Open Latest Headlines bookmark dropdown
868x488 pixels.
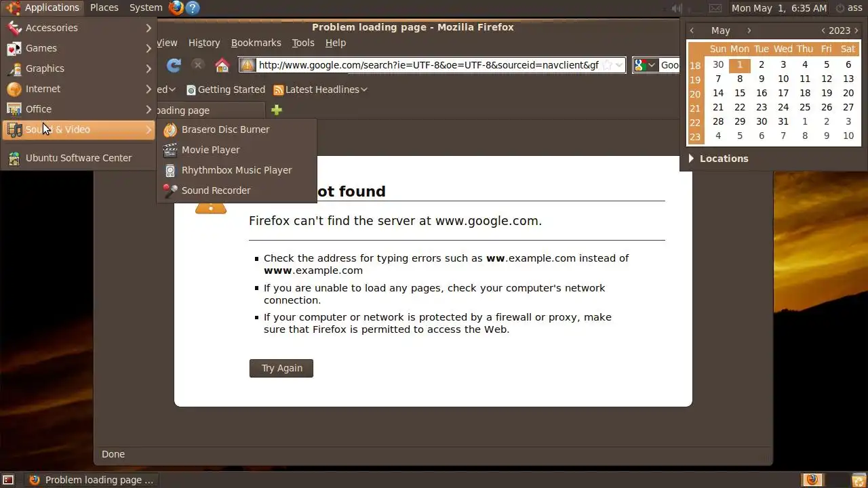tap(320, 89)
